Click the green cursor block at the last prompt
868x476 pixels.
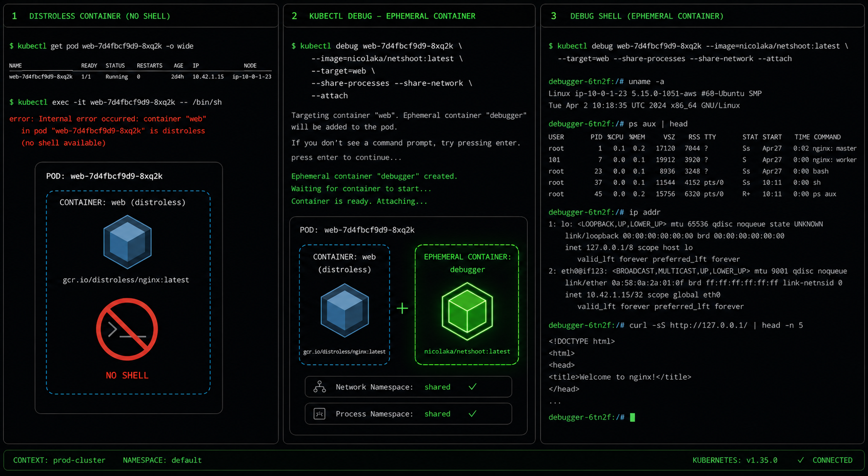[x=632, y=418]
